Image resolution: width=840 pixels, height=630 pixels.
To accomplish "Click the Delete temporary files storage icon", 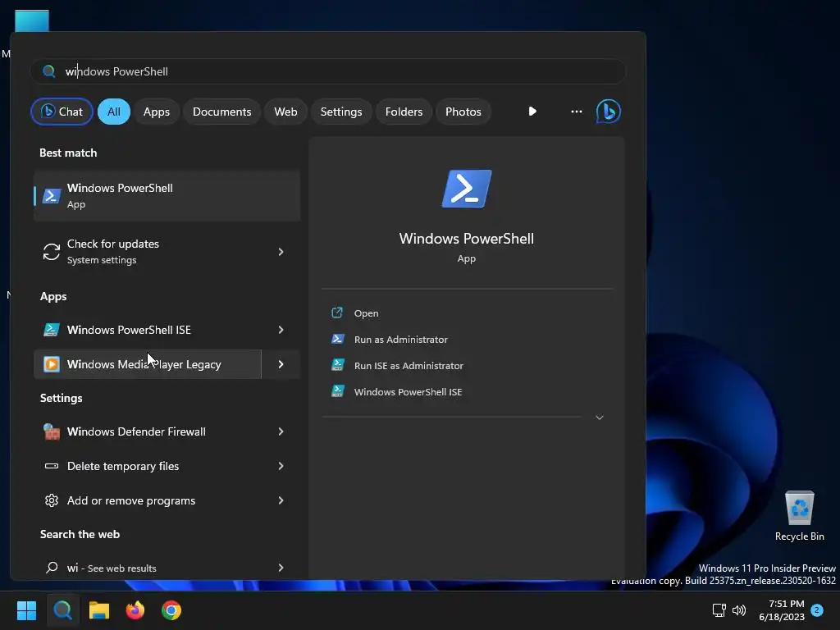I will click(52, 466).
